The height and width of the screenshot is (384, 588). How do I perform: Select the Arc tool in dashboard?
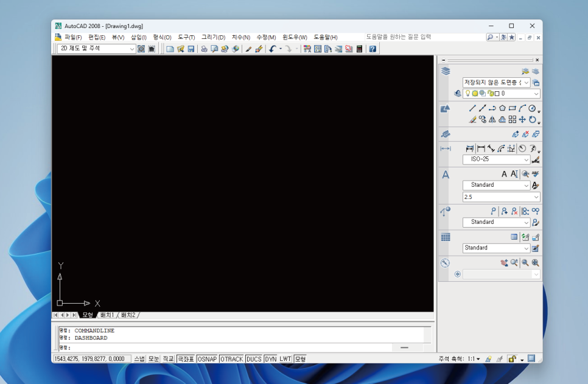pos(522,108)
